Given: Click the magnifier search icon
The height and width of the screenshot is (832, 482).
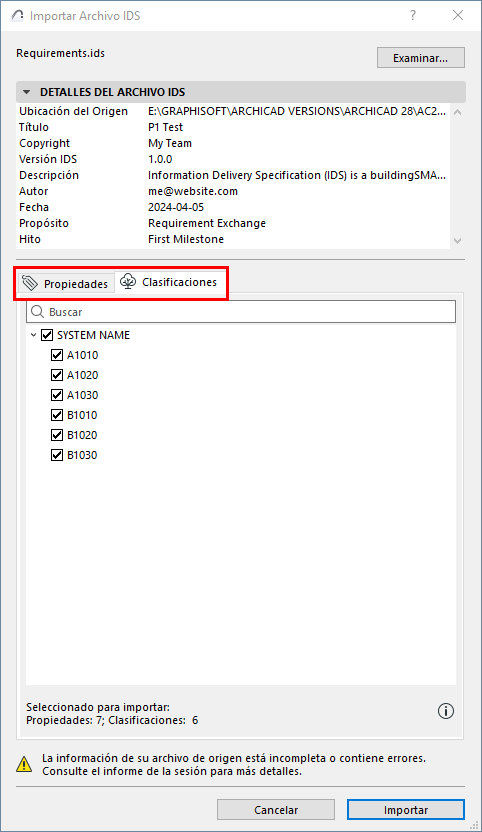Looking at the screenshot, I should (x=37, y=311).
